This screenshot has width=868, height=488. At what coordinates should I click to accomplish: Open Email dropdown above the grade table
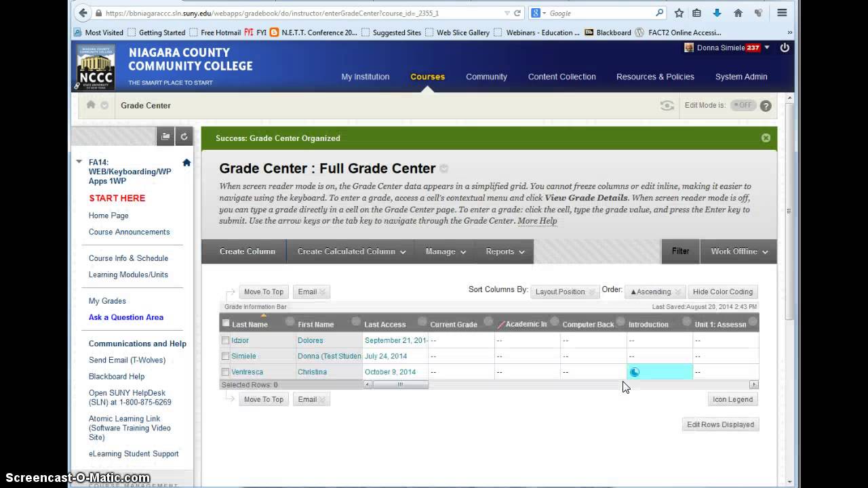tap(311, 291)
